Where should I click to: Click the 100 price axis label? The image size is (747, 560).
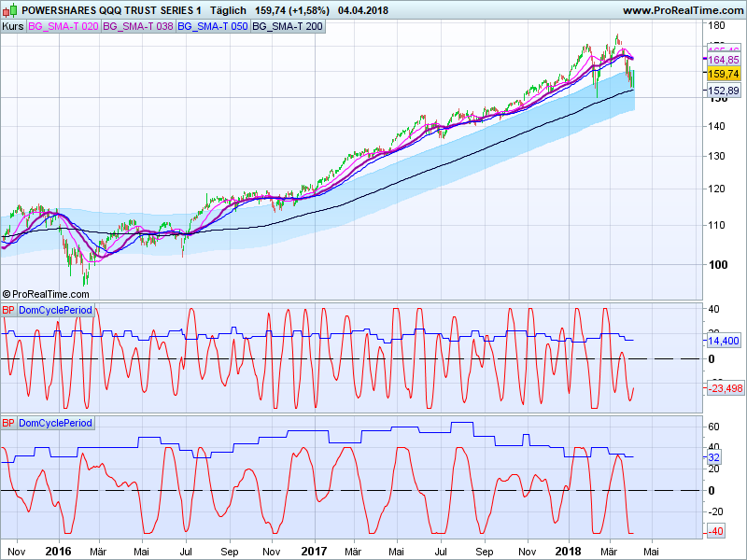point(718,264)
